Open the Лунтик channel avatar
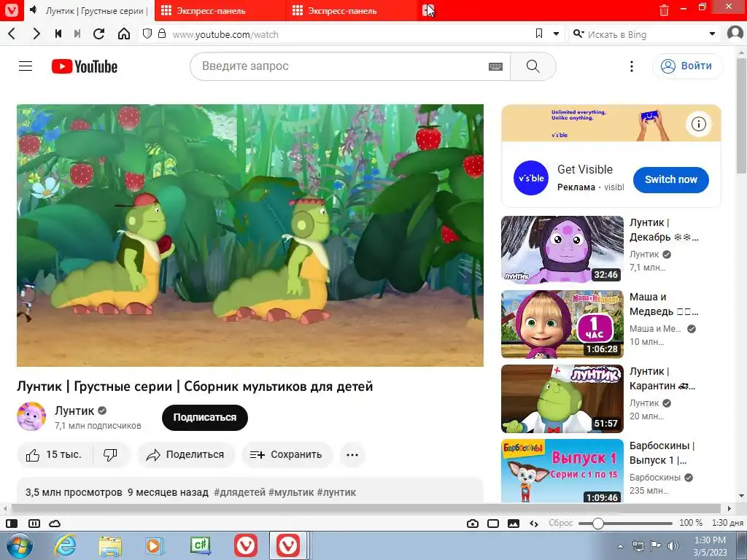The width and height of the screenshot is (747, 560). pyautogui.click(x=31, y=416)
